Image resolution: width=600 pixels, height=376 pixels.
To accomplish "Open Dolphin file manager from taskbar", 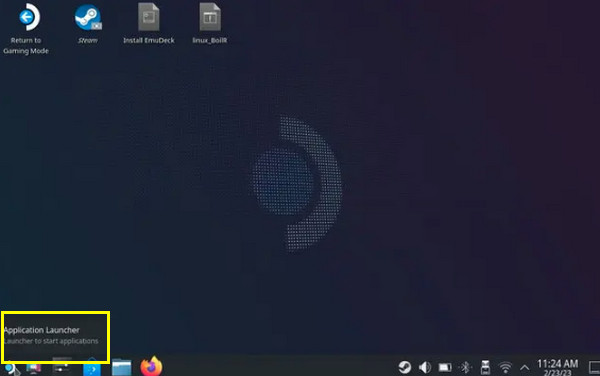I will 122,368.
